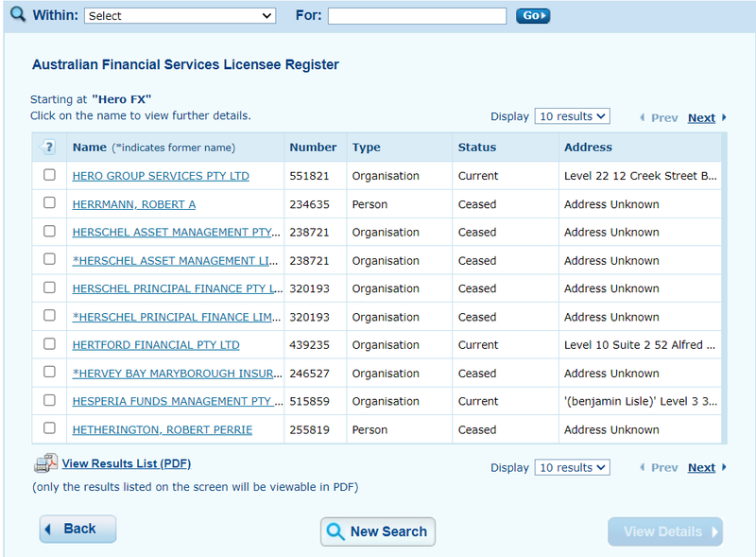The height and width of the screenshot is (557, 756).
Task: Expand the top Display results dropdown
Action: pyautogui.click(x=572, y=116)
